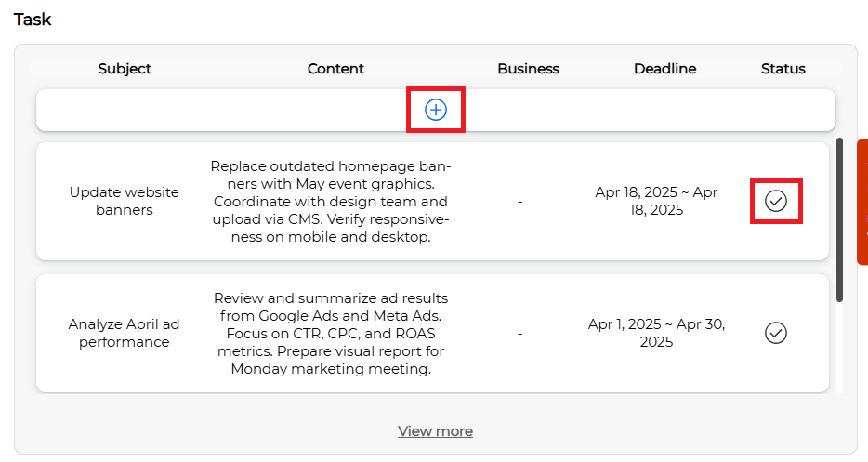Click the Apr 1 to Apr 30 deadline
868x462 pixels.
pos(656,333)
